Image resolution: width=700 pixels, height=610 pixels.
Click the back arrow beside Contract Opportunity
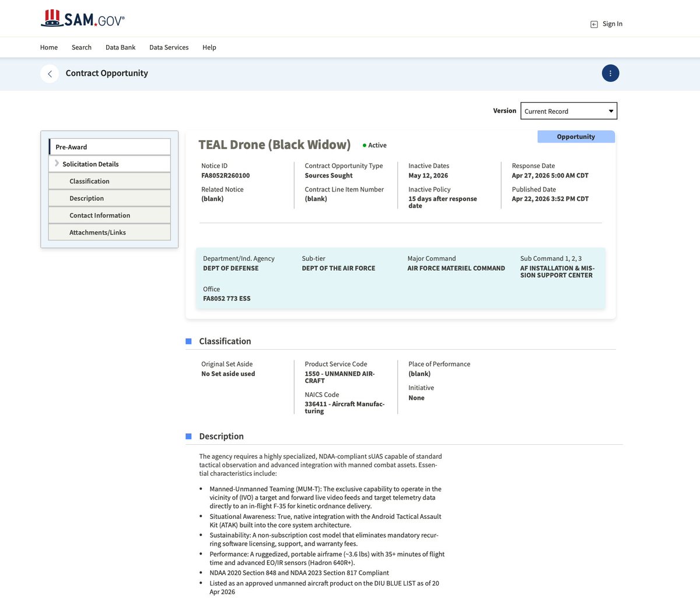(x=50, y=74)
